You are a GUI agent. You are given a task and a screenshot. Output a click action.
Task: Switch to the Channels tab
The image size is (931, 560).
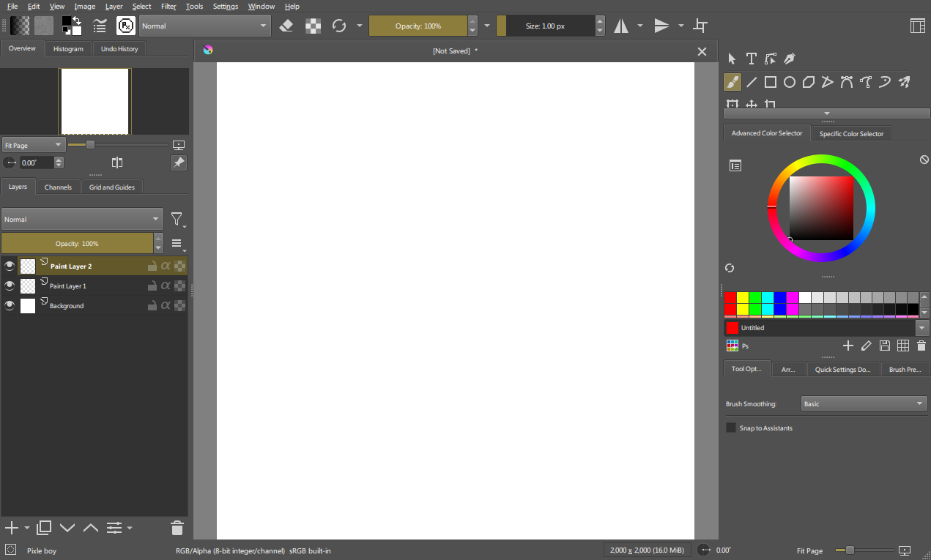(58, 187)
